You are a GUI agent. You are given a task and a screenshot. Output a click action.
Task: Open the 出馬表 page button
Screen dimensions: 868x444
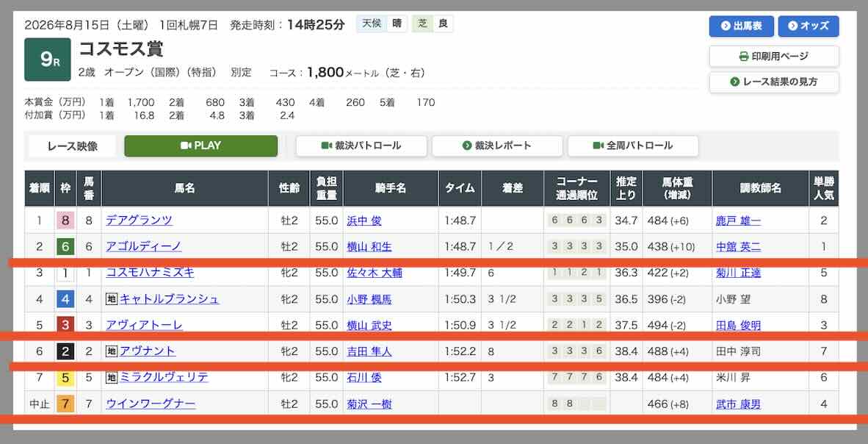tap(742, 26)
